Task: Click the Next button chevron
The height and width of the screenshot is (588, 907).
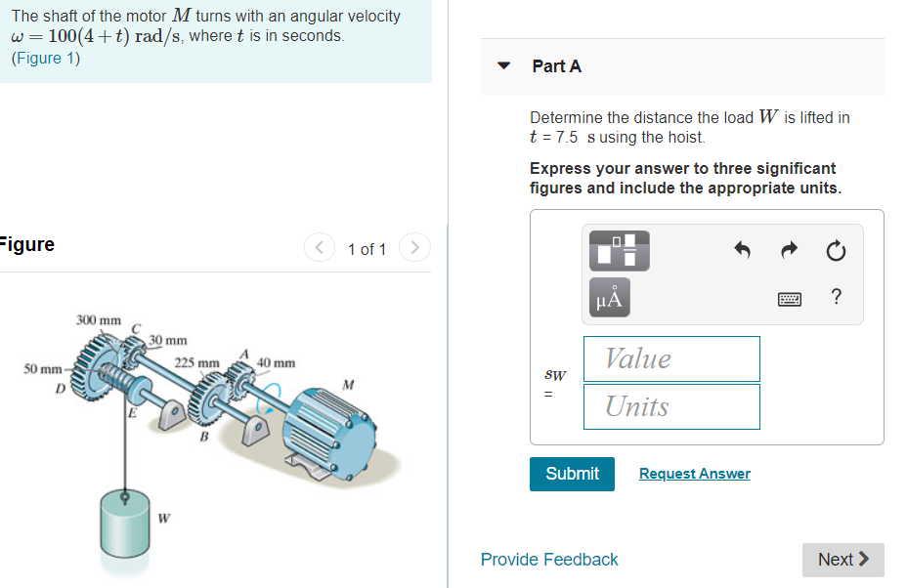Action: pos(864,560)
